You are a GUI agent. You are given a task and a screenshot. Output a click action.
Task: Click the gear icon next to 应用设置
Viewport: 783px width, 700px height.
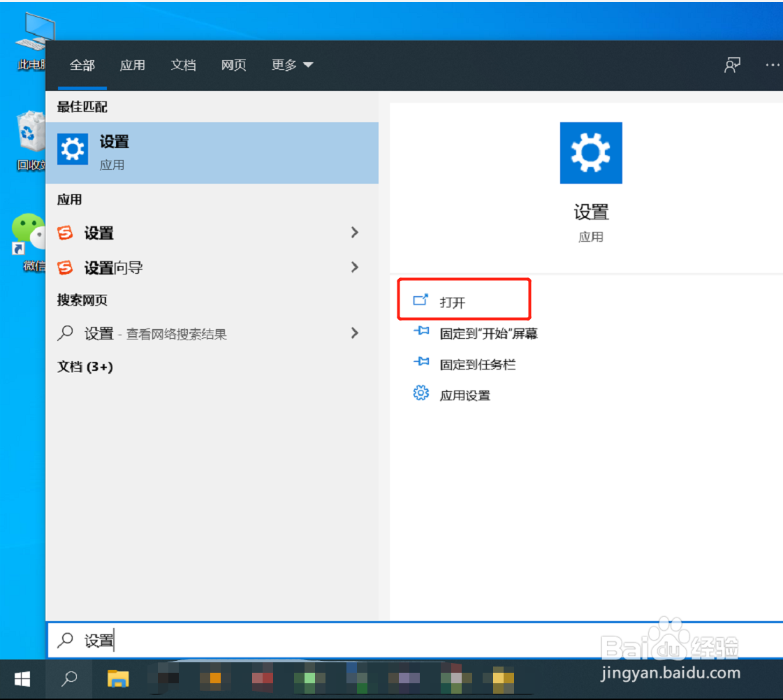pos(420,393)
